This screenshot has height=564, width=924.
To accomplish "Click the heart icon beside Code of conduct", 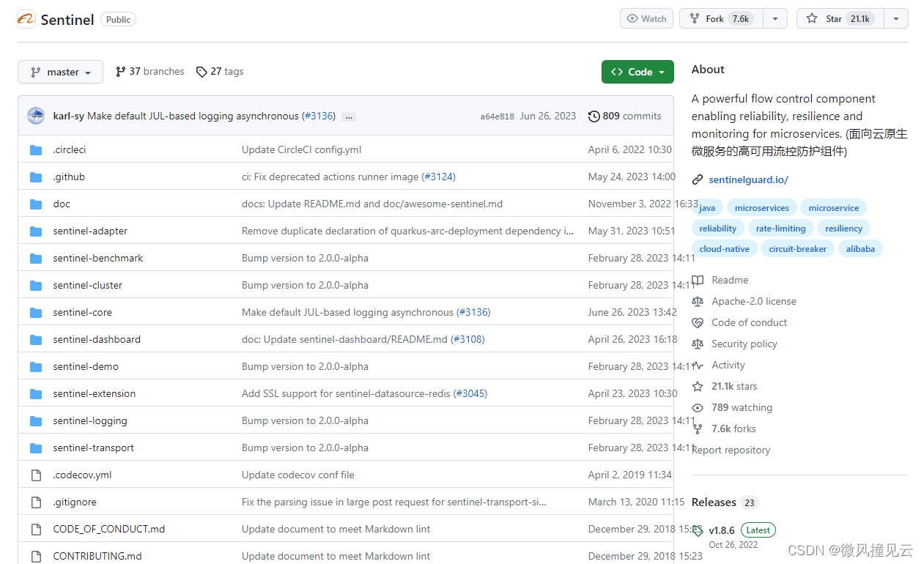I will pos(698,323).
